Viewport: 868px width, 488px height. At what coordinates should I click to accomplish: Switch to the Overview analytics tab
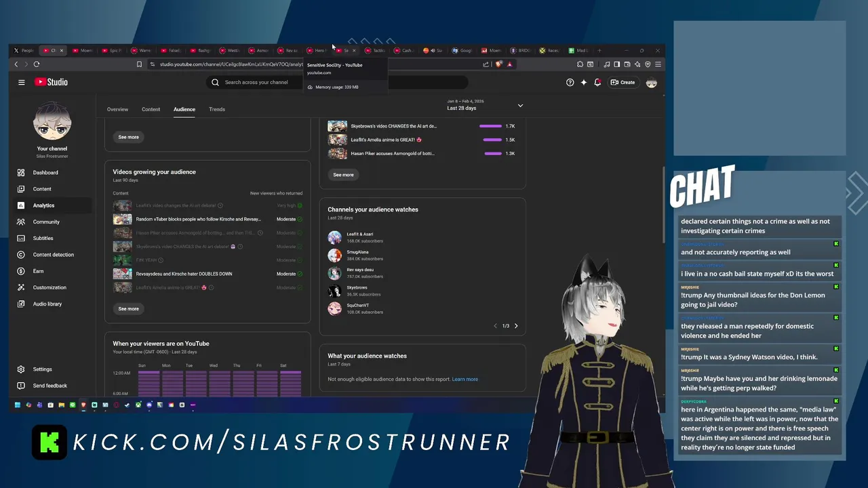117,109
